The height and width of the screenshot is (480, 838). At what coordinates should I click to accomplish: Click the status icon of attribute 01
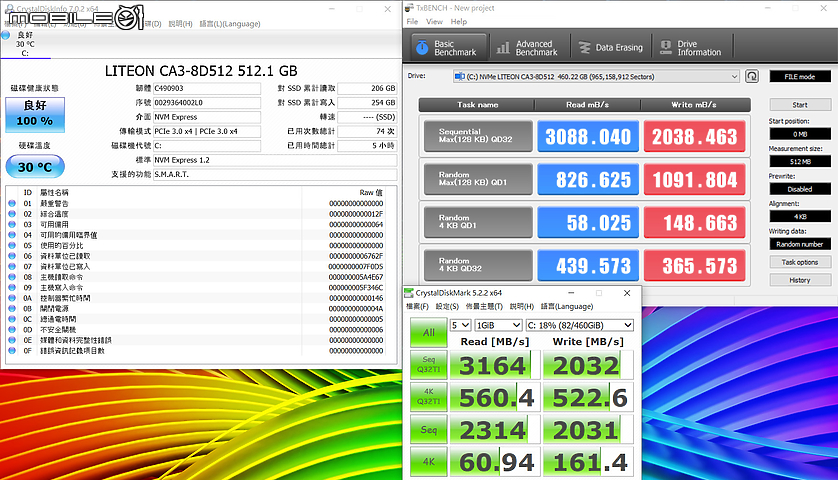point(12,203)
